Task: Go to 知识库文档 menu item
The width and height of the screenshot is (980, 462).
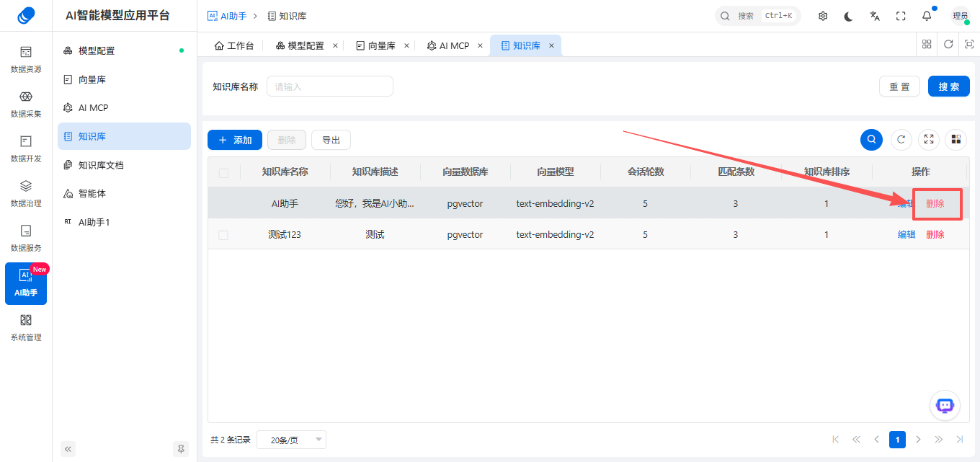Action: coord(124,165)
